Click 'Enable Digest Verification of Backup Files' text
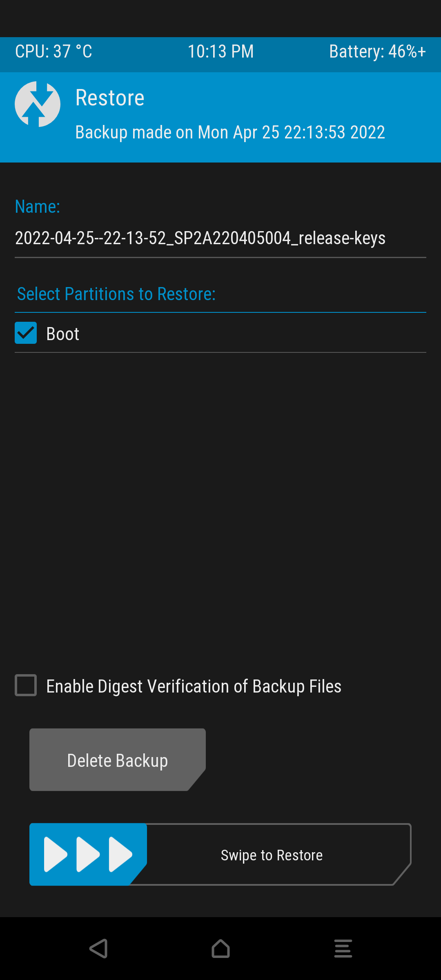This screenshot has width=441, height=980. click(194, 686)
